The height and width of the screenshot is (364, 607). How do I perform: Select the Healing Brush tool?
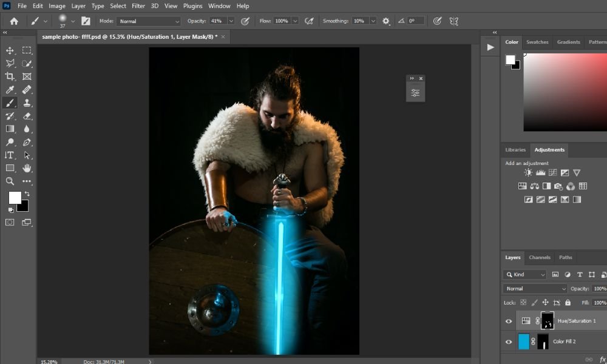(27, 90)
